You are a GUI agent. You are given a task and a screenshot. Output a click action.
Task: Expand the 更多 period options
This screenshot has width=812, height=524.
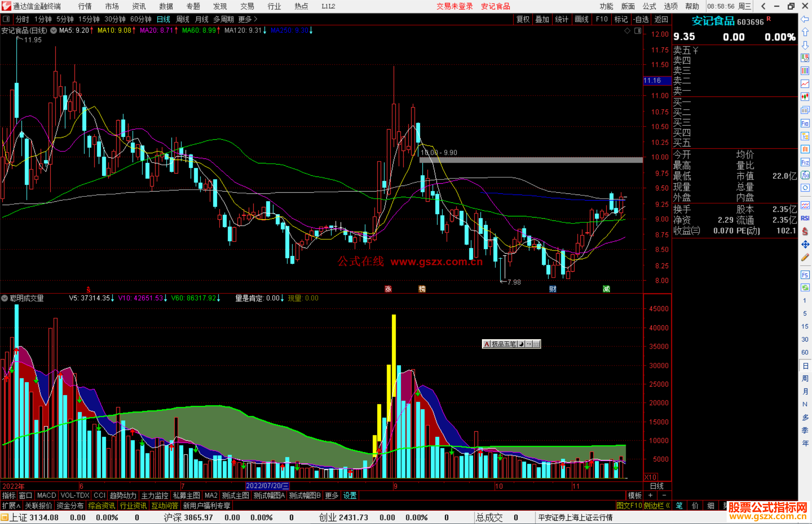(x=247, y=19)
